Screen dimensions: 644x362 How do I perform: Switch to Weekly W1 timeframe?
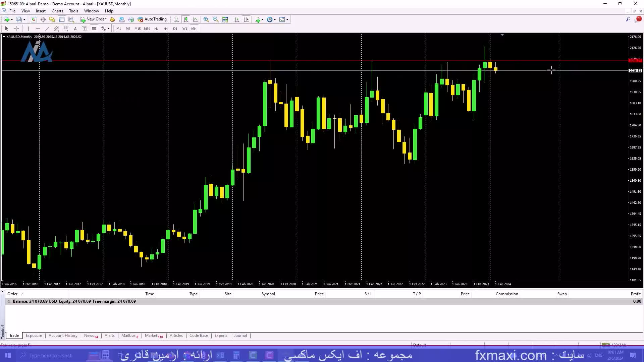[x=184, y=28]
